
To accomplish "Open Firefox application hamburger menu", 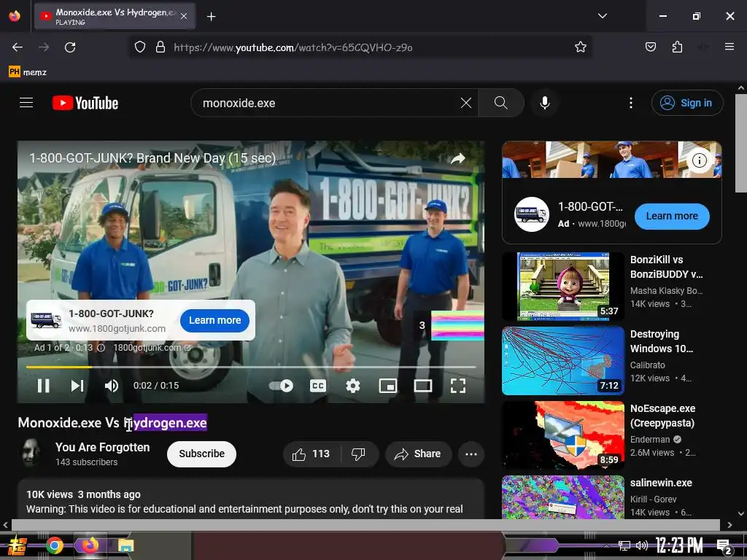I will (729, 47).
